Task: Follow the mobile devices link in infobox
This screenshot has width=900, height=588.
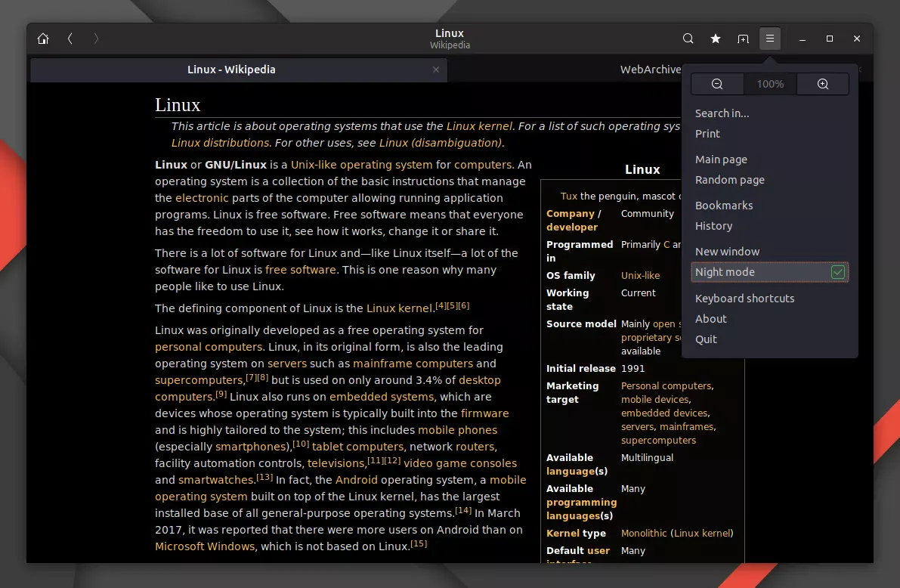Action: coord(655,400)
